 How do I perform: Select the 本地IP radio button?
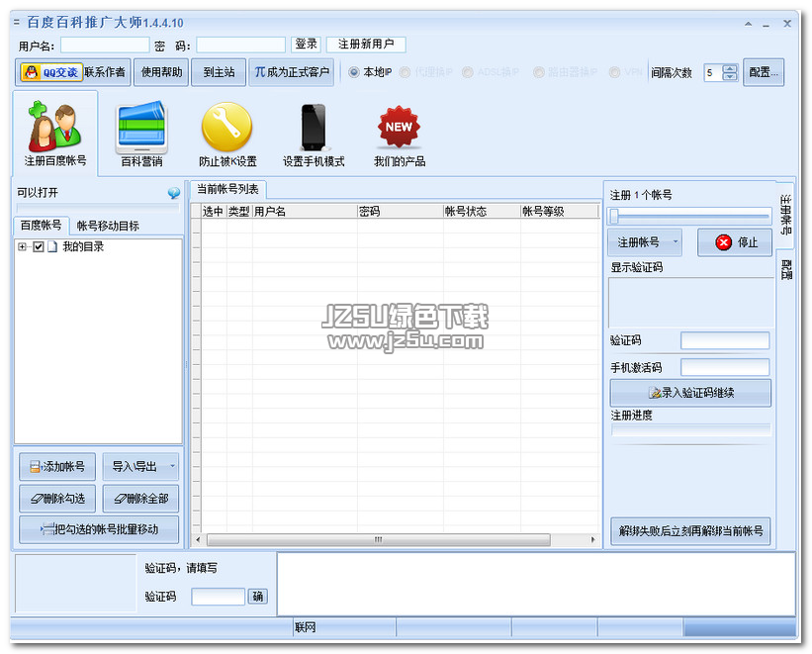click(354, 72)
